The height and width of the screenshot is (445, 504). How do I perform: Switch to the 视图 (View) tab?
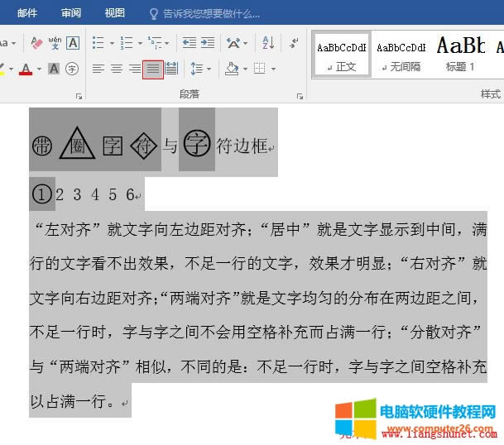pyautogui.click(x=115, y=13)
